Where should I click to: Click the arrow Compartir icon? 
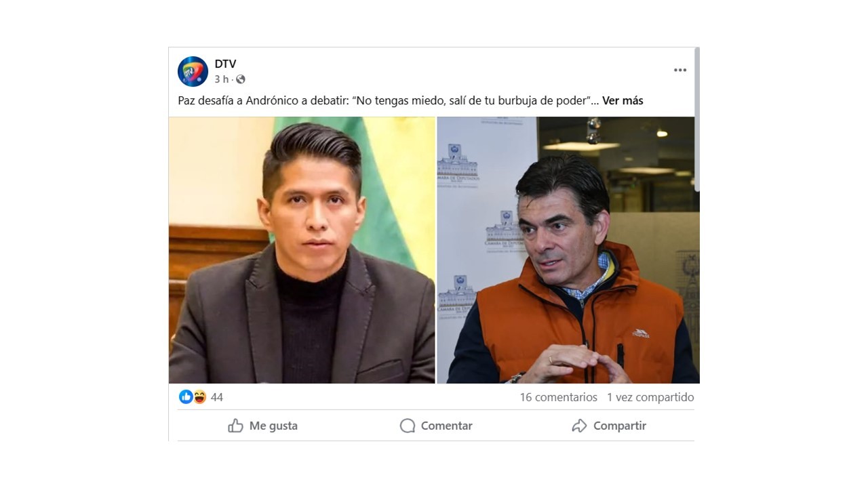click(x=579, y=426)
